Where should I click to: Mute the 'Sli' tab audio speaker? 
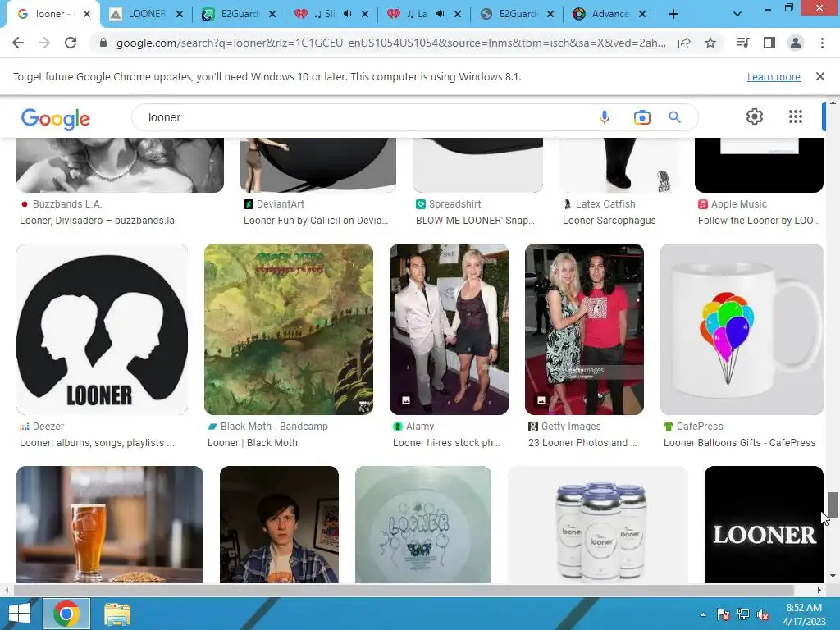pos(348,14)
